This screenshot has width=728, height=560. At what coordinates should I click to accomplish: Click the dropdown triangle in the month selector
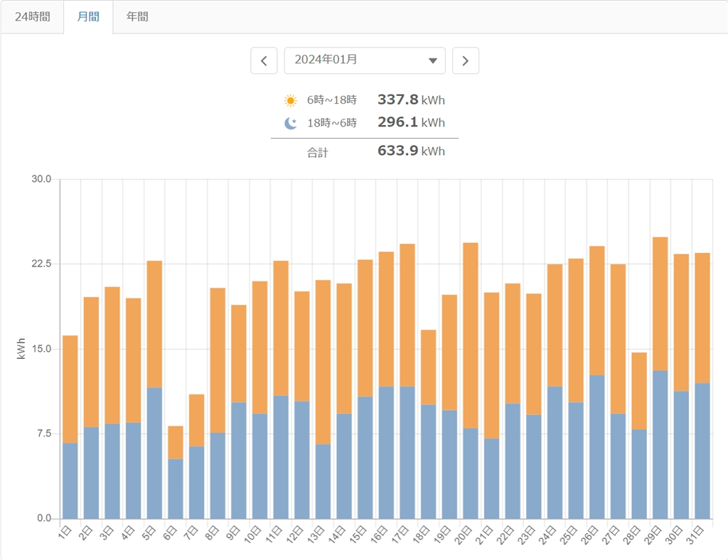point(432,61)
